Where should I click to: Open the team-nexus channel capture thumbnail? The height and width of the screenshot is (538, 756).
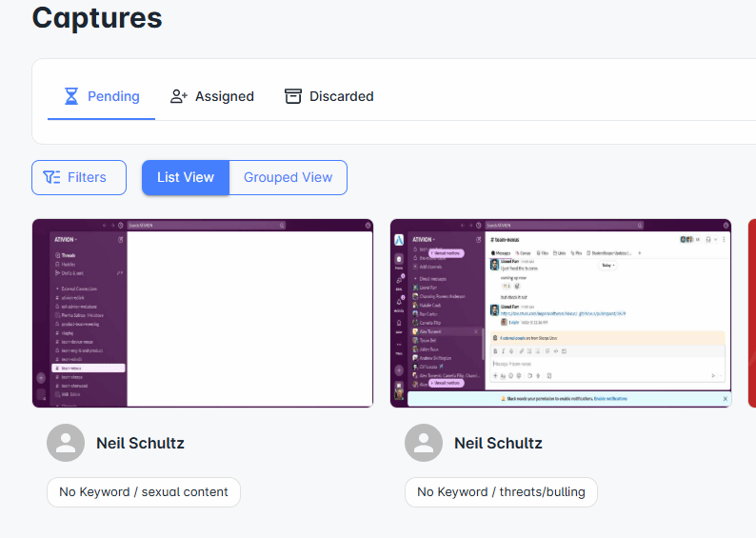point(561,313)
